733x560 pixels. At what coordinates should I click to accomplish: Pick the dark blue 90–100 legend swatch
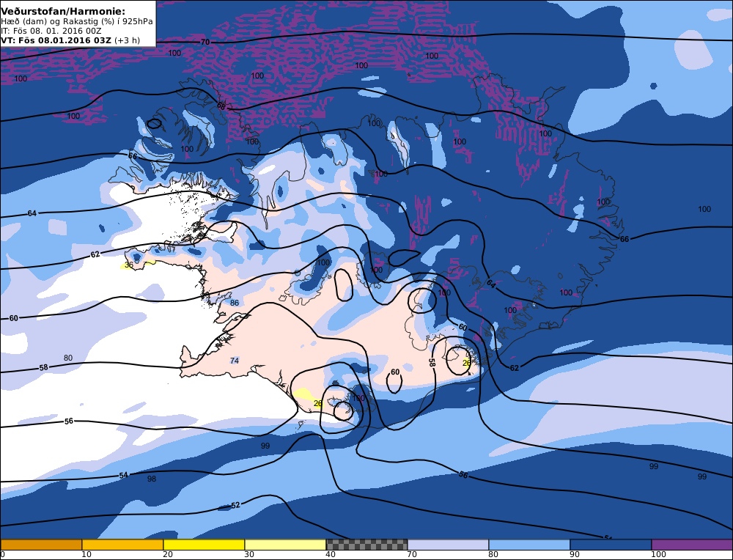tap(611, 544)
